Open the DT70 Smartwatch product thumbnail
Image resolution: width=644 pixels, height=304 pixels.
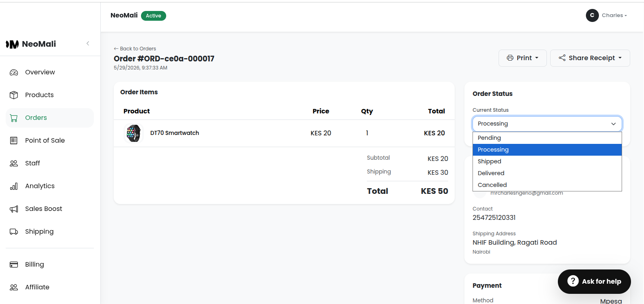pos(134,133)
